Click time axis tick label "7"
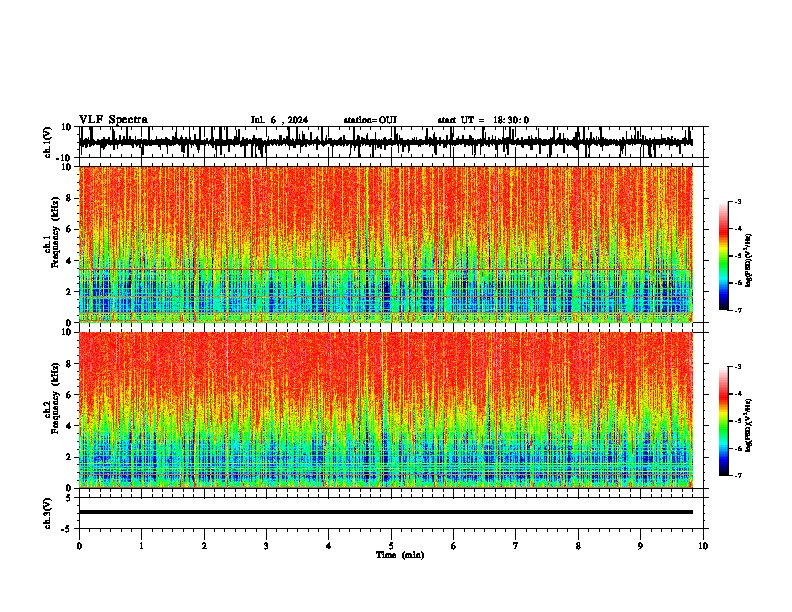This screenshot has height=612, width=792. (x=516, y=546)
